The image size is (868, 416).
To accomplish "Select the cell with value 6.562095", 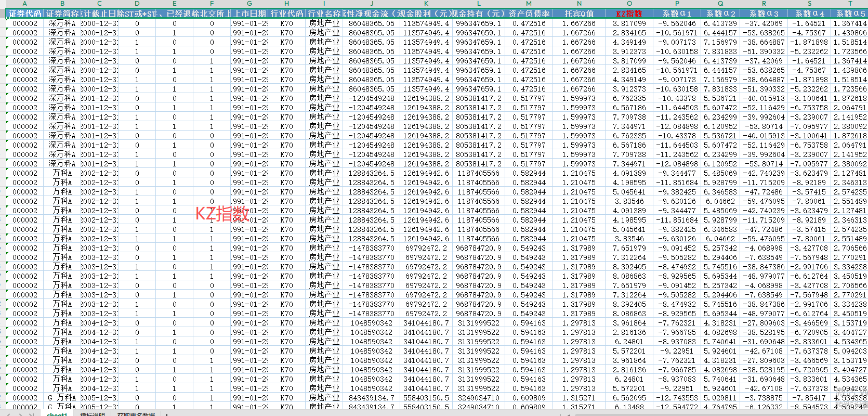I will pyautogui.click(x=629, y=398).
